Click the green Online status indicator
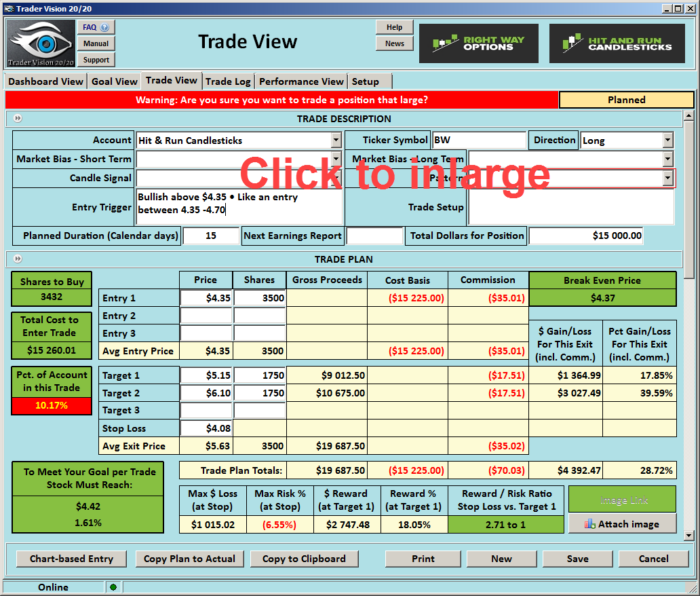Viewport: 700px width, 596px height. pyautogui.click(x=113, y=587)
